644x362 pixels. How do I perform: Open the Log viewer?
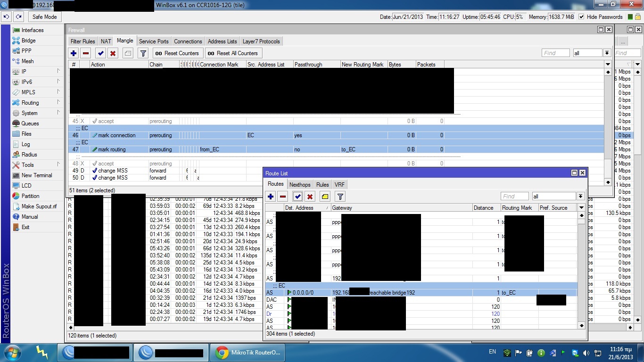tap(25, 144)
